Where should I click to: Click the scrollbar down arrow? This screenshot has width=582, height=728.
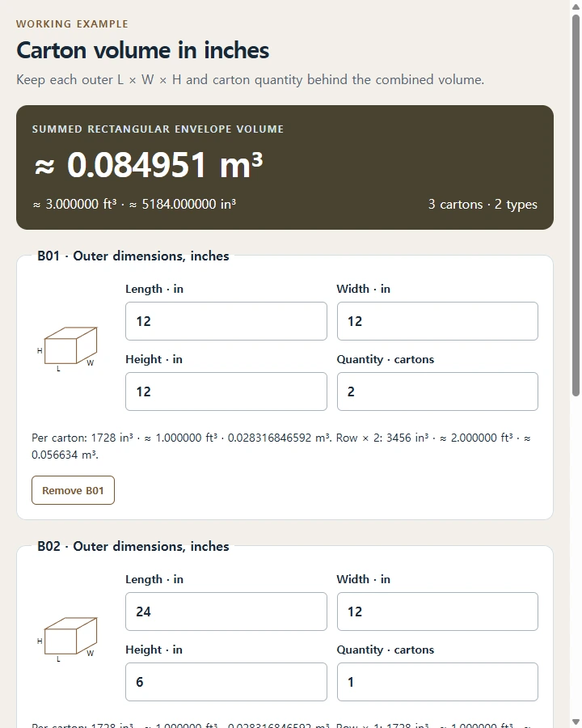[576, 722]
